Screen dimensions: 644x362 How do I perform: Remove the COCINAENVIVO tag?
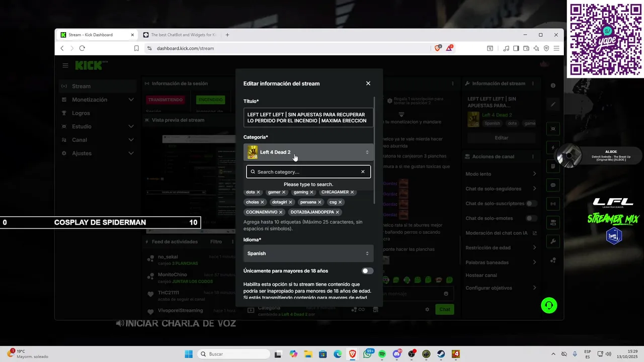point(281,212)
